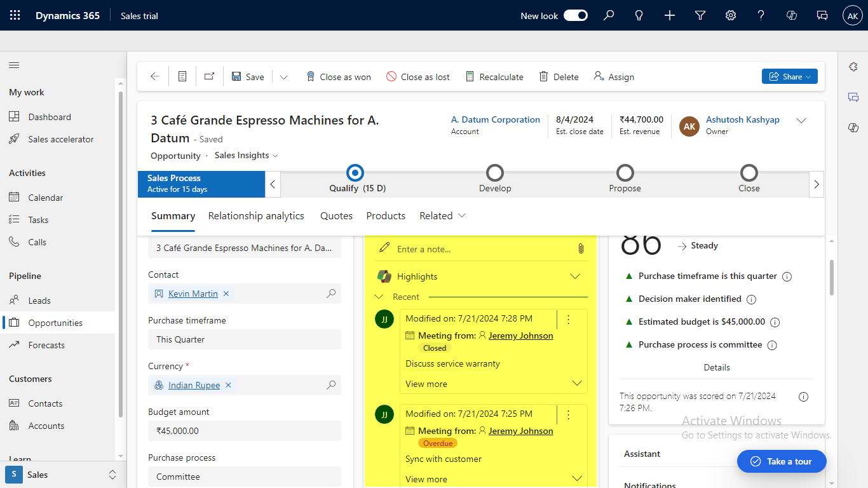The height and width of the screenshot is (488, 868).
Task: Toggle the New look switch
Action: click(x=576, y=15)
